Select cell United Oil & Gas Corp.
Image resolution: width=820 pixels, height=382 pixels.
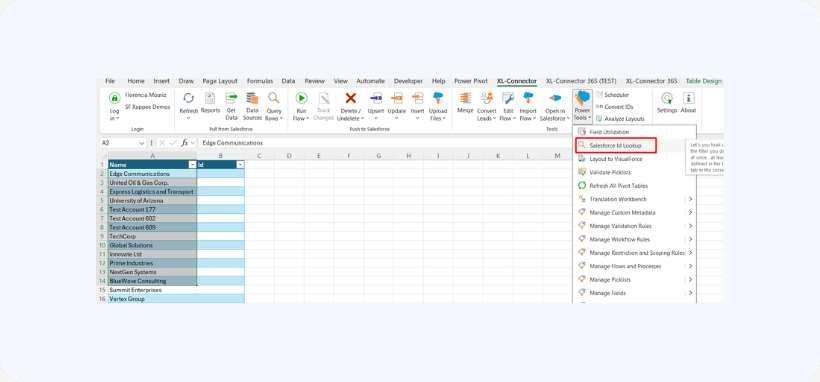[x=152, y=183]
